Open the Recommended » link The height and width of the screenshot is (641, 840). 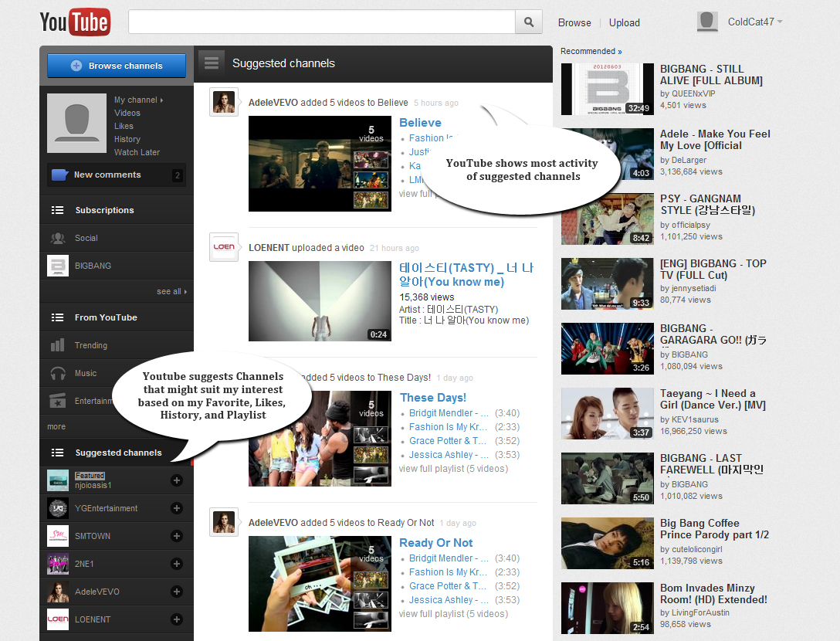tap(591, 51)
